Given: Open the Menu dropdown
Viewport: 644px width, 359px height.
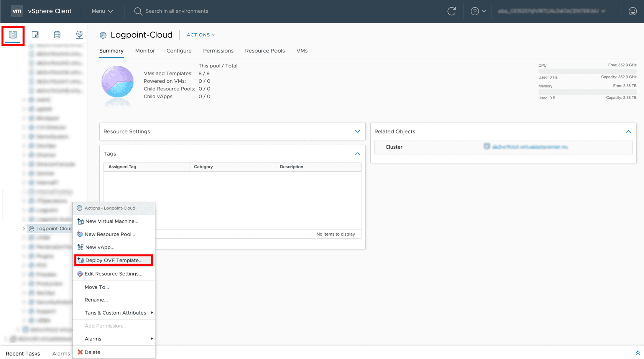Looking at the screenshot, I should [102, 11].
